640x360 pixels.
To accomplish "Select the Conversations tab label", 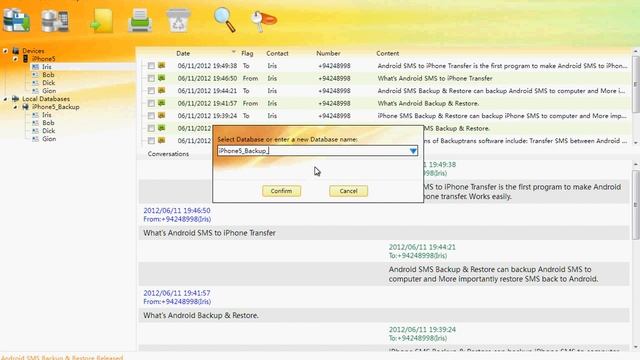I will pyautogui.click(x=168, y=154).
